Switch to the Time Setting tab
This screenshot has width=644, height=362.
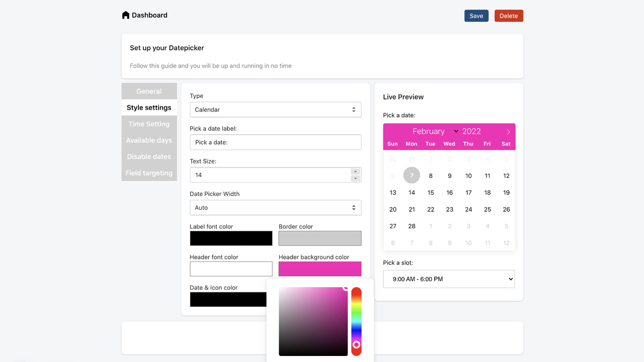point(149,124)
